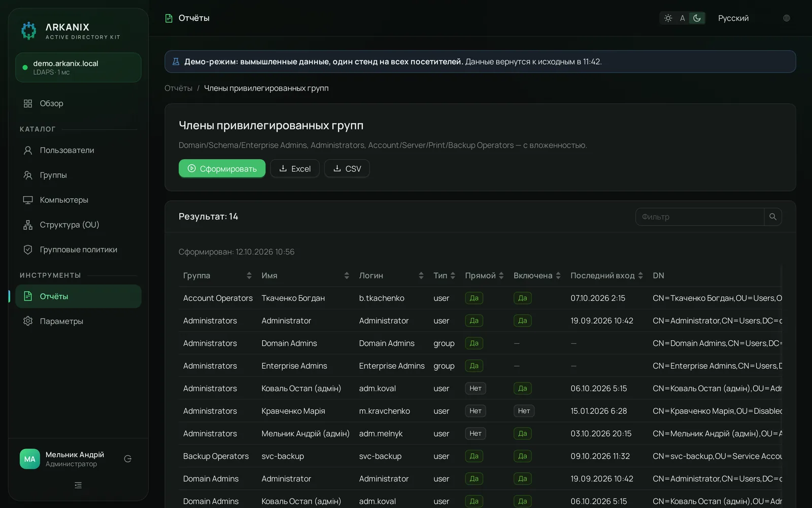Click the Отчёты header document icon

(169, 18)
